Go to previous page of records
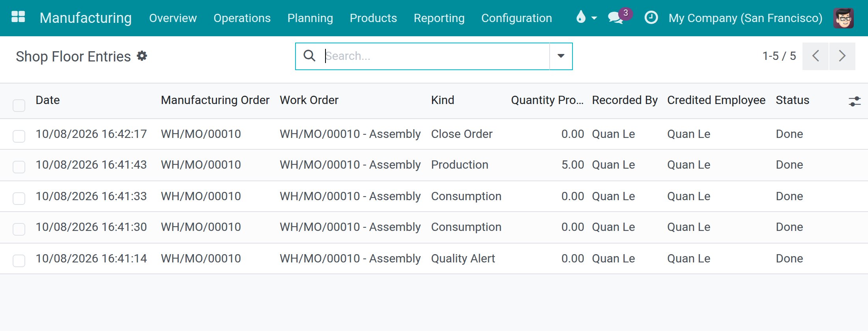Viewport: 868px width, 331px height. pyautogui.click(x=816, y=56)
